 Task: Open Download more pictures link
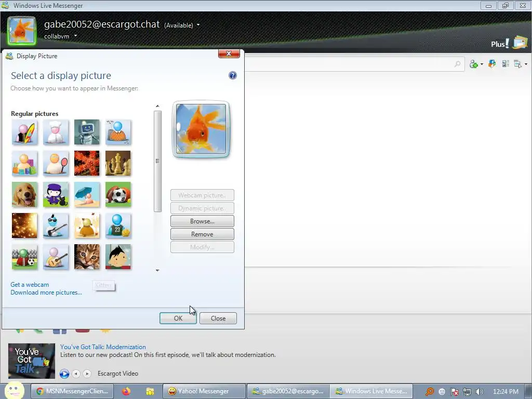click(x=46, y=292)
